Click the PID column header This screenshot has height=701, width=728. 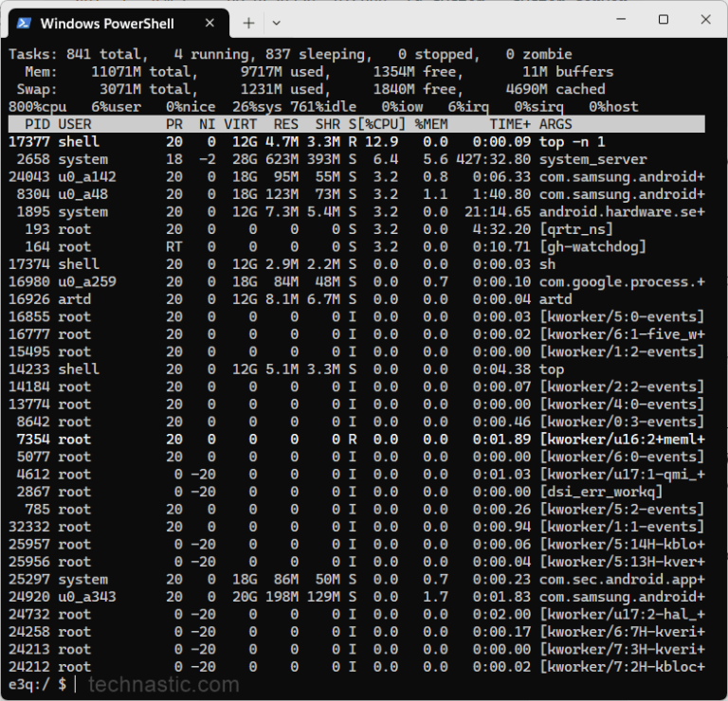click(38, 124)
